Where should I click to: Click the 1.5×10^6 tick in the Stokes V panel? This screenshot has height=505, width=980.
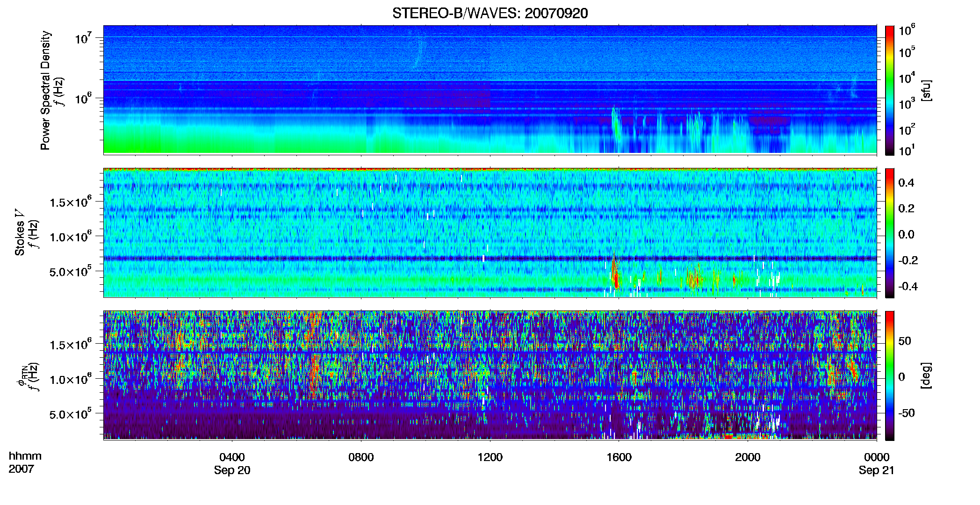tap(71, 202)
